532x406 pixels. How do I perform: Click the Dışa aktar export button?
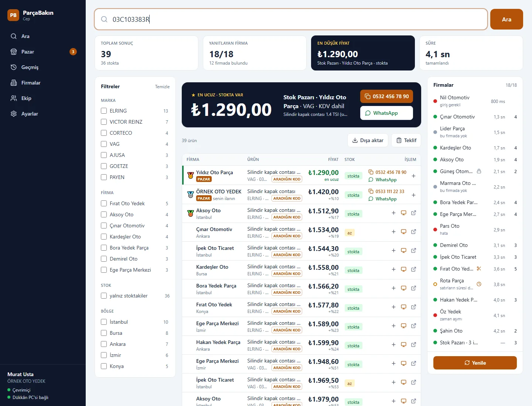tap(368, 140)
